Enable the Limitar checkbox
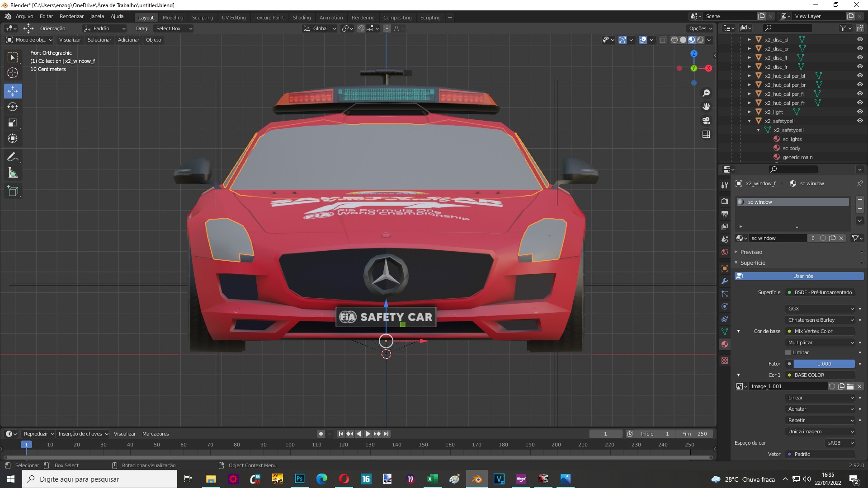 click(x=788, y=352)
